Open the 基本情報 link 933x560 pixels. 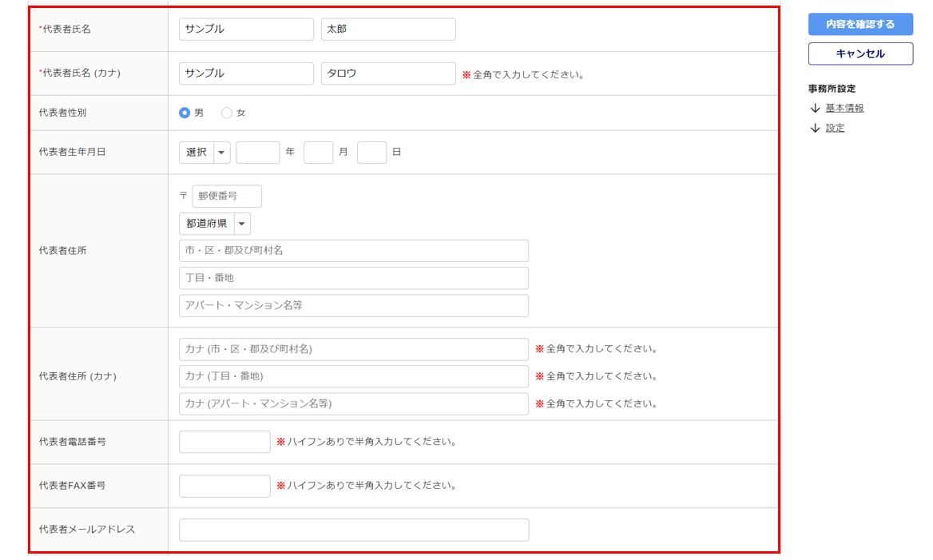coord(844,108)
